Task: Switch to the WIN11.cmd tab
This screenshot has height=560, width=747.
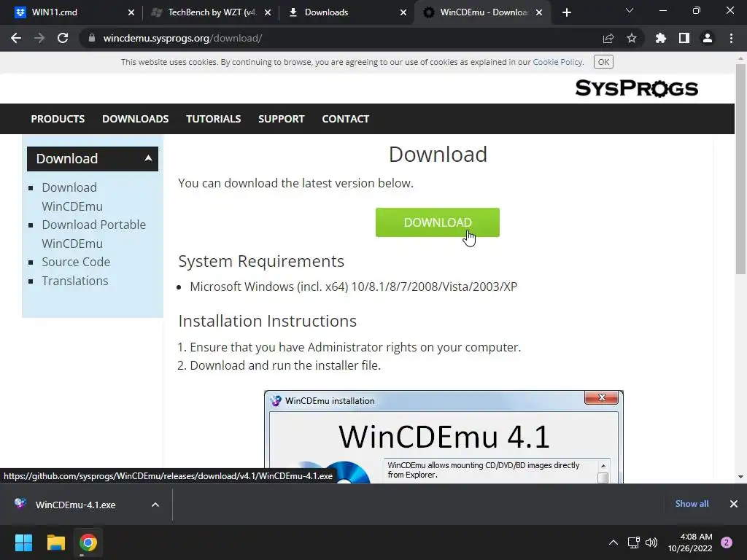Action: (x=71, y=12)
